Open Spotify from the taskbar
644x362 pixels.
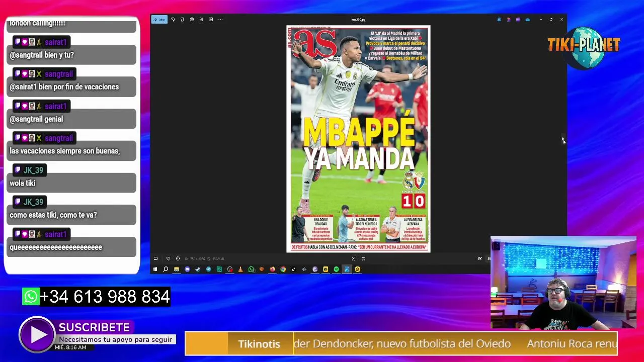tap(336, 269)
